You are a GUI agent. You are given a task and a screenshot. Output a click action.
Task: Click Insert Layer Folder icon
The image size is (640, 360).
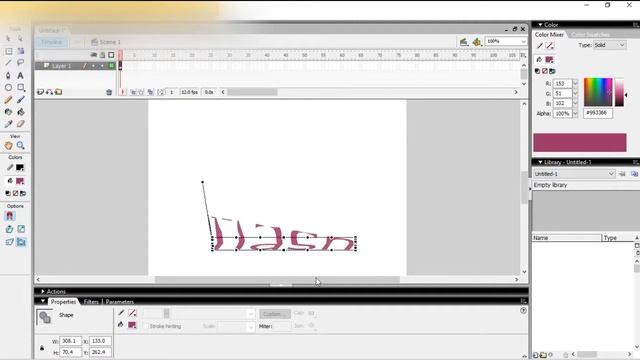coord(59,92)
